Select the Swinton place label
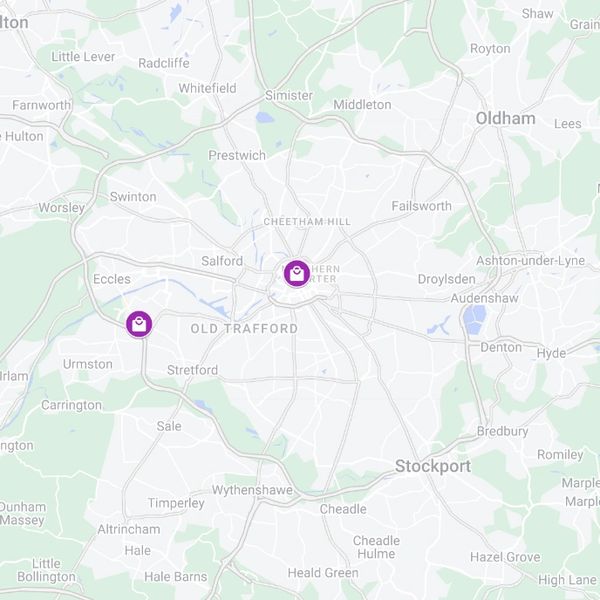This screenshot has height=600, width=600. coord(133,197)
